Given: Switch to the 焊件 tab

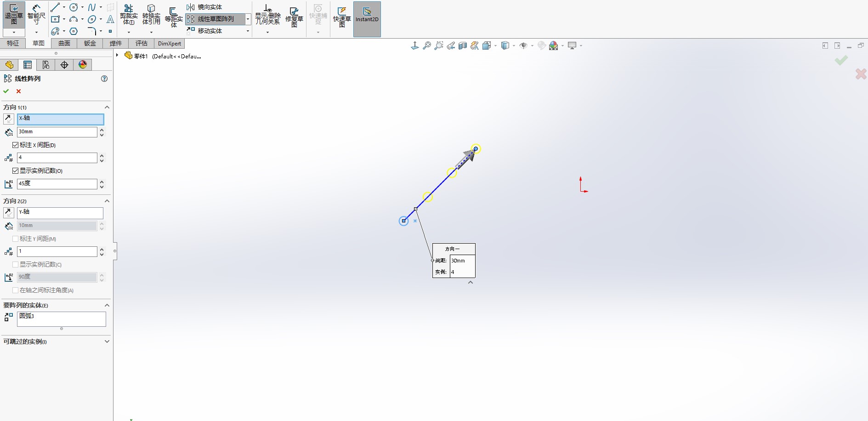Looking at the screenshot, I should [x=116, y=43].
